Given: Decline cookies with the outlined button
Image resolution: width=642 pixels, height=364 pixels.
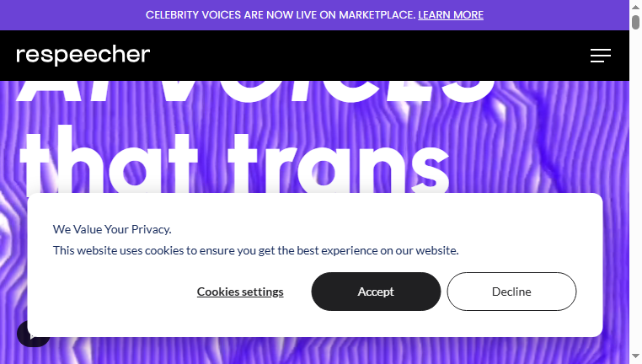Looking at the screenshot, I should point(511,292).
